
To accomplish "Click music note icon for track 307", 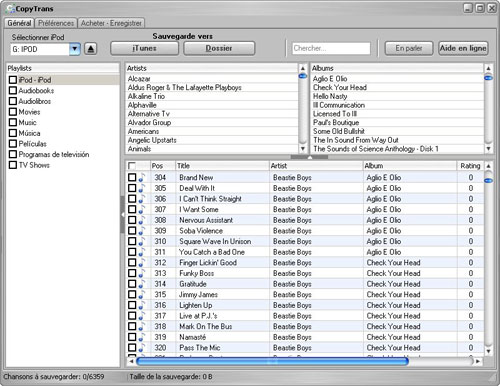I will 142,210.
